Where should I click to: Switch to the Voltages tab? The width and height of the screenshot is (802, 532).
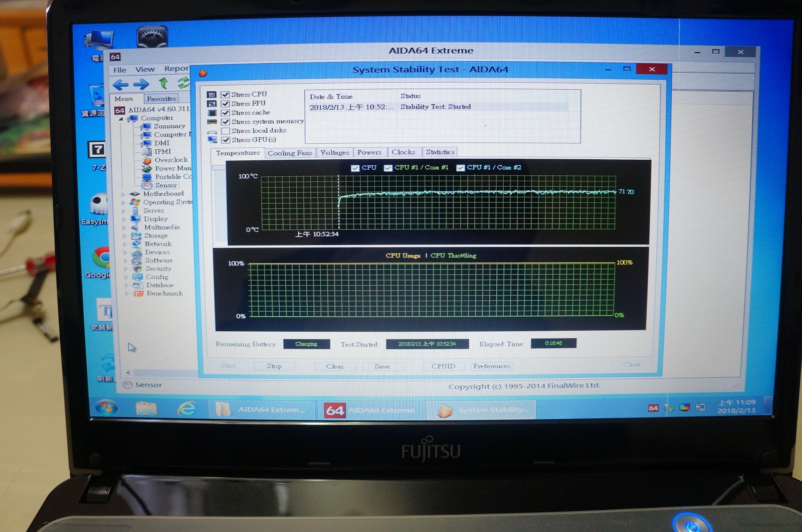point(334,152)
